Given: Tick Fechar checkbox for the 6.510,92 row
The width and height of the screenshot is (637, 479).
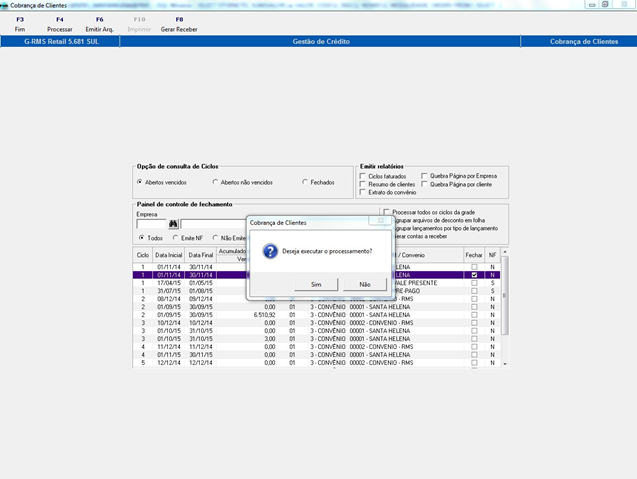Looking at the screenshot, I should pos(474,315).
